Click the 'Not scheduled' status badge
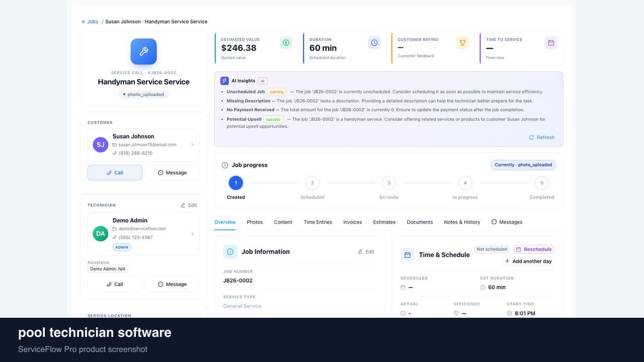The width and height of the screenshot is (644, 362). point(492,249)
